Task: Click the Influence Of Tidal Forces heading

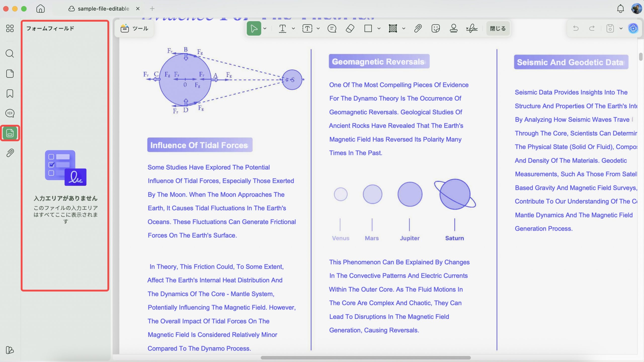Action: (x=199, y=145)
